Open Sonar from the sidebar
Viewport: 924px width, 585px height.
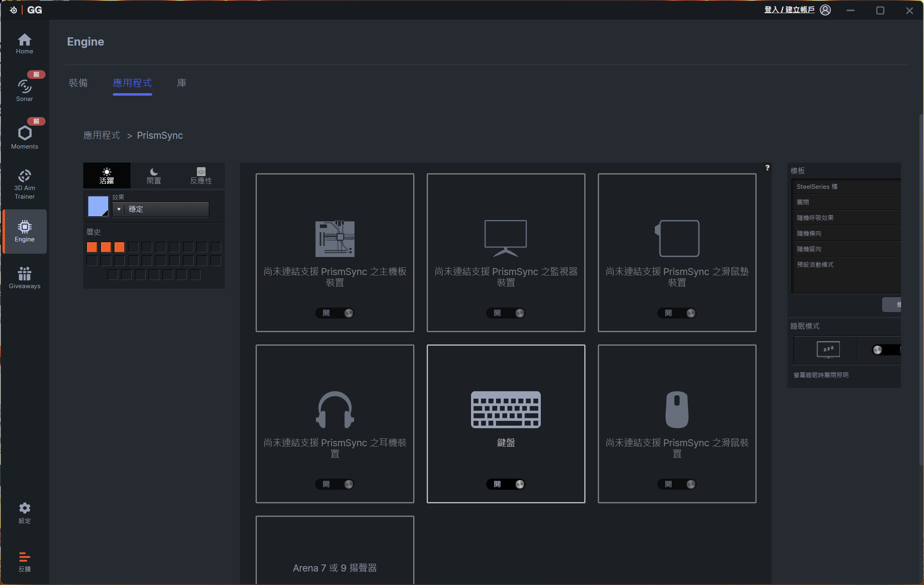tap(25, 90)
